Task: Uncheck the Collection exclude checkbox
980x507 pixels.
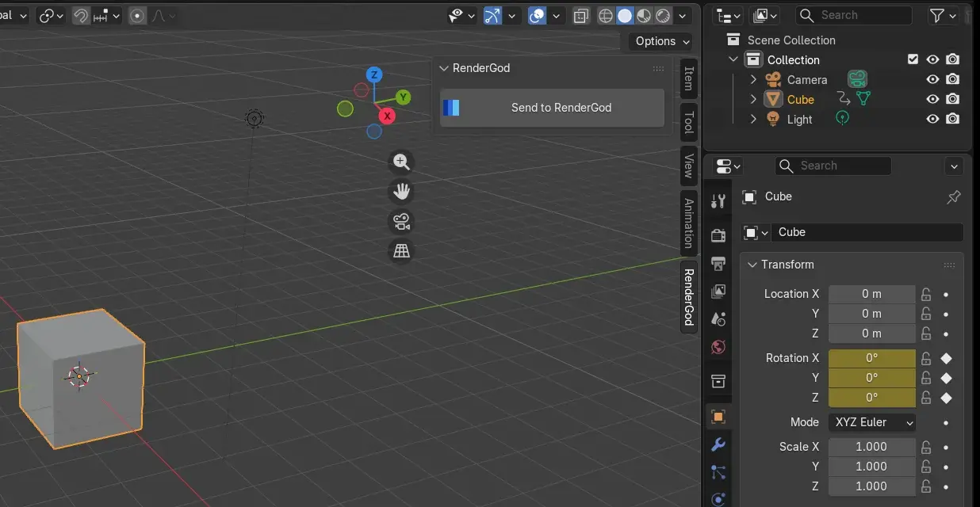Action: 913,59
